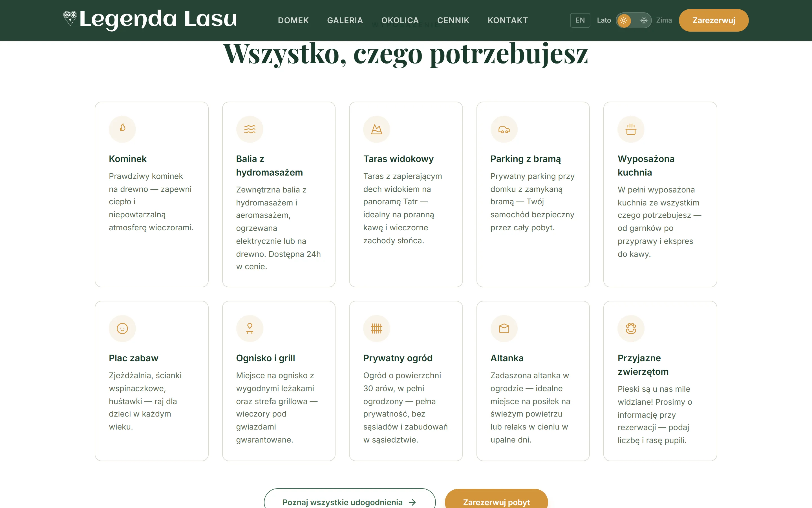Screen dimensions: 812x508
Task: Click the Taras description about panoramę Tatr
Action: click(402, 208)
